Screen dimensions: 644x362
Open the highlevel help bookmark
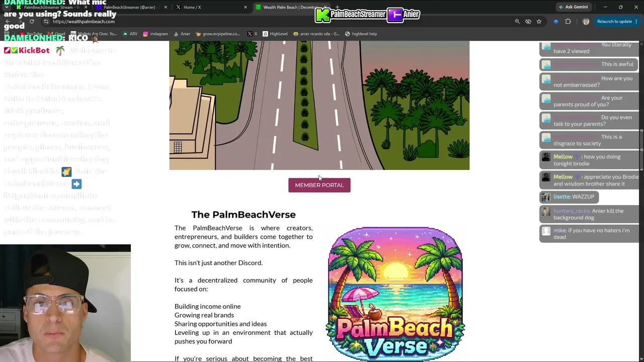(x=361, y=34)
